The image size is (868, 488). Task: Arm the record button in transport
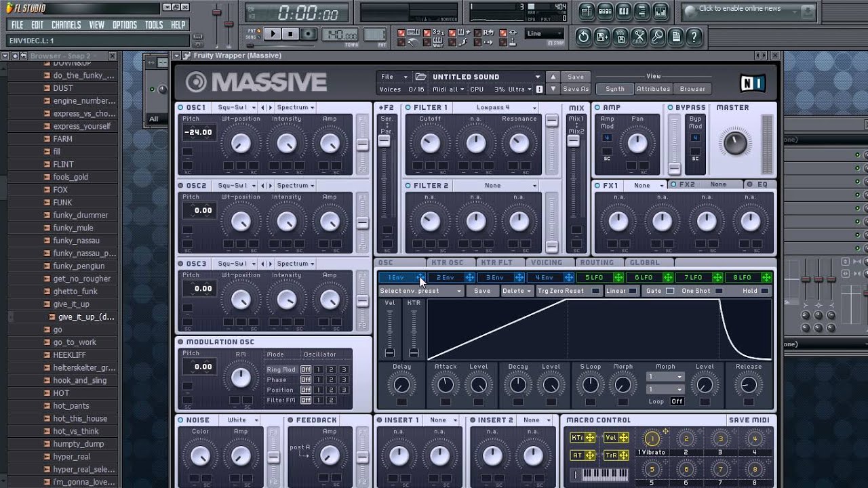309,34
